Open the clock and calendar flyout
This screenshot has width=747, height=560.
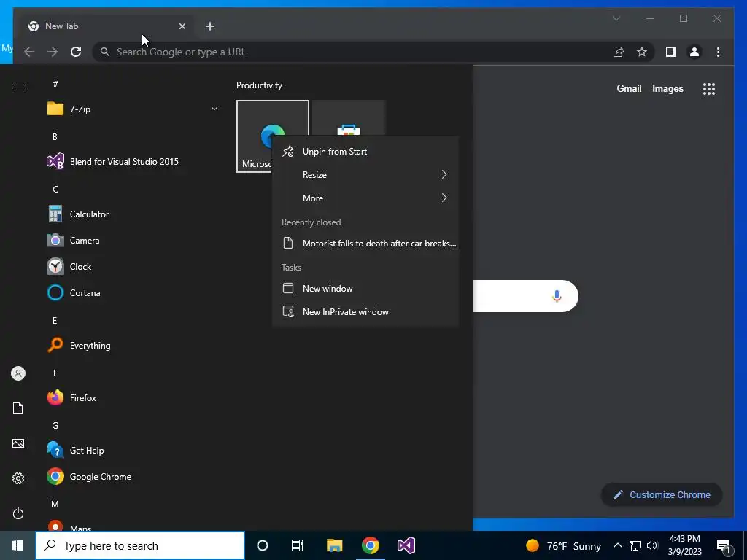tap(684, 545)
